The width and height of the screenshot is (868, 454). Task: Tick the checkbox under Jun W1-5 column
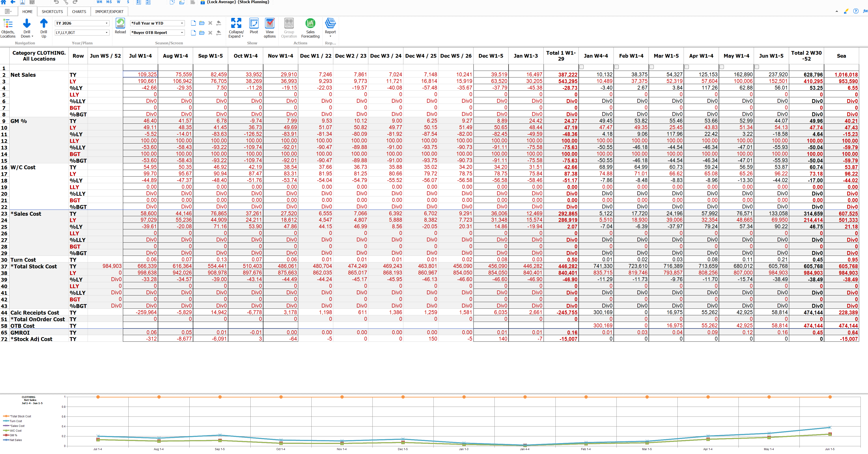tap(757, 67)
